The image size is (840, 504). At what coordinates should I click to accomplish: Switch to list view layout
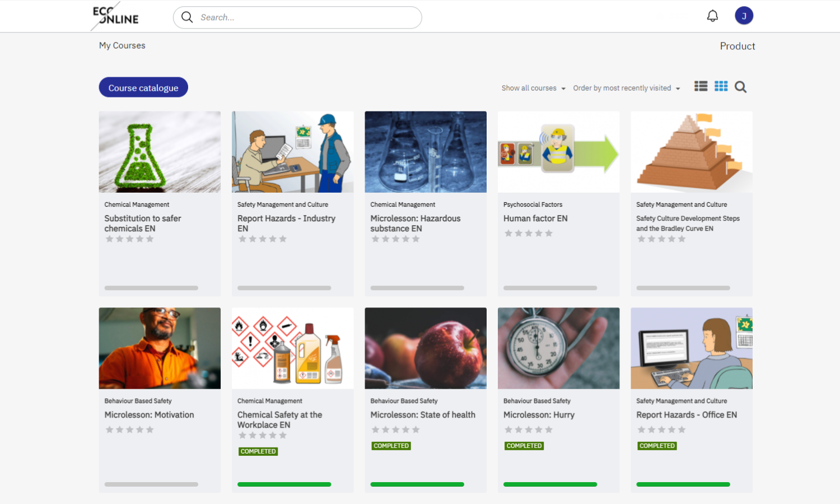coord(701,86)
